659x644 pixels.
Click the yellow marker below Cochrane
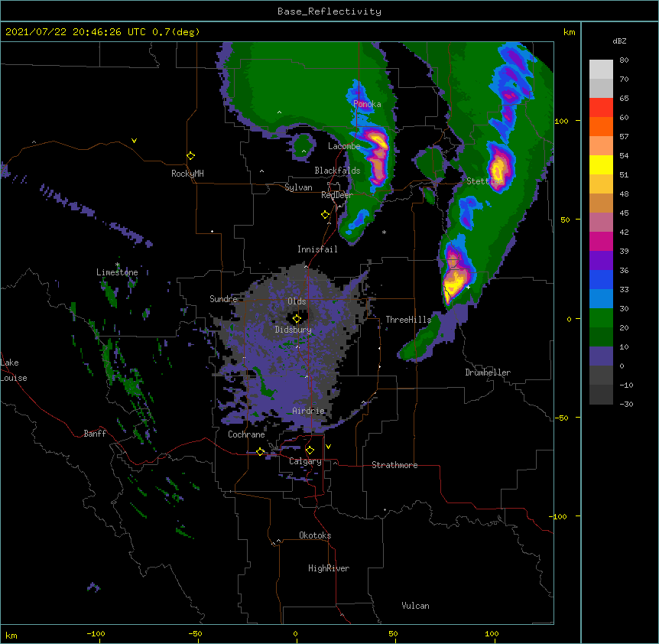click(260, 451)
